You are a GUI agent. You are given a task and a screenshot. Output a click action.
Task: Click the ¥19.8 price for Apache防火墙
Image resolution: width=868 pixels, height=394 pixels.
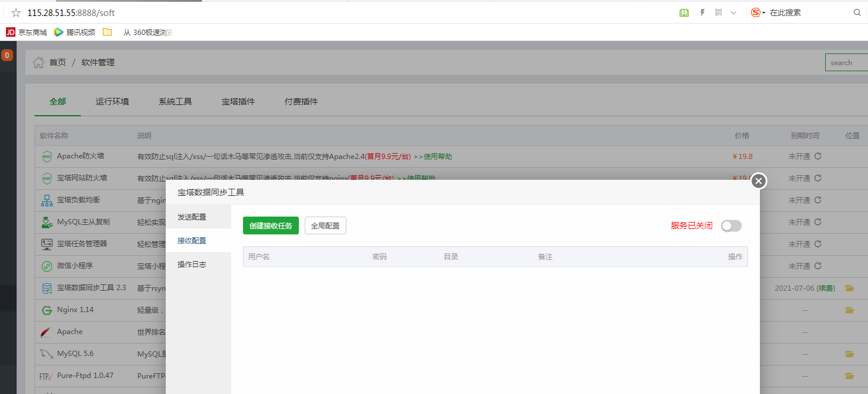(x=743, y=157)
